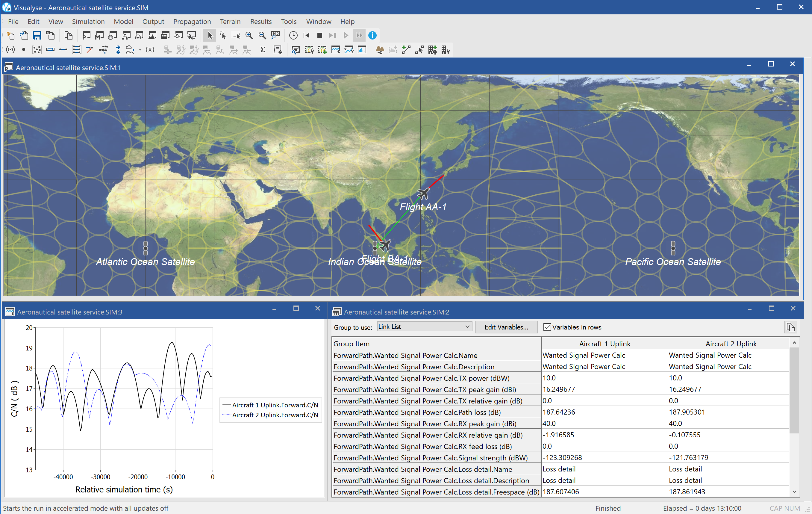The width and height of the screenshot is (812, 514).
Task: Click the Atlantic Ocean Satellite marker on map
Action: pyautogui.click(x=145, y=248)
